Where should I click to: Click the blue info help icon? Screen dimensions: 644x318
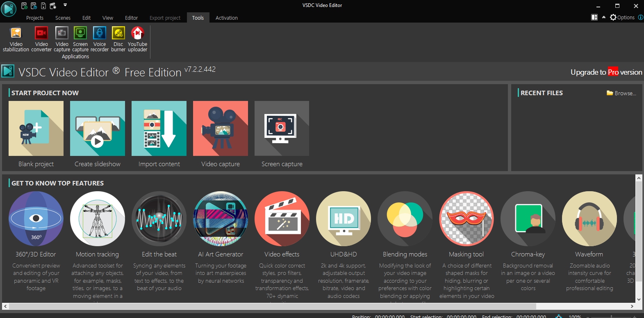(640, 17)
